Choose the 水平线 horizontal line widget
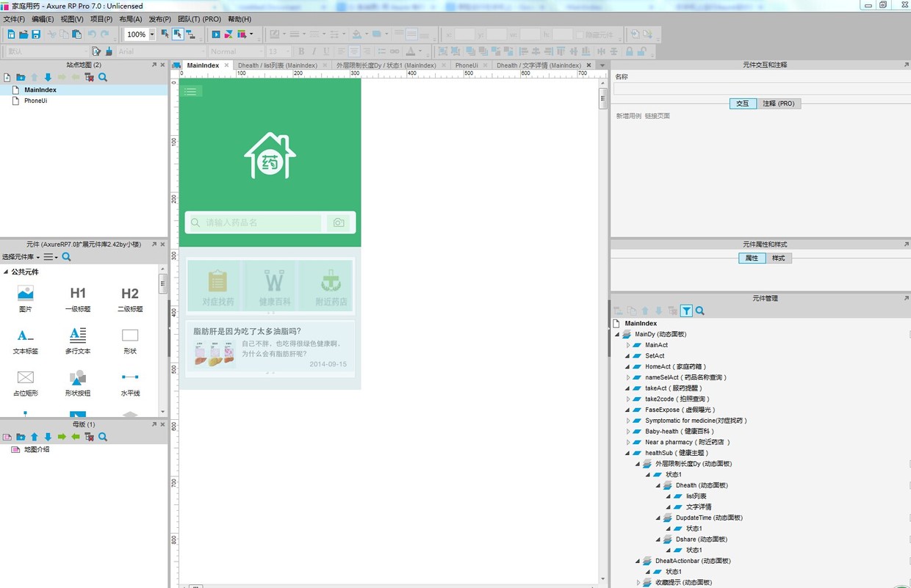Screen dimensions: 911x588 (x=130, y=383)
